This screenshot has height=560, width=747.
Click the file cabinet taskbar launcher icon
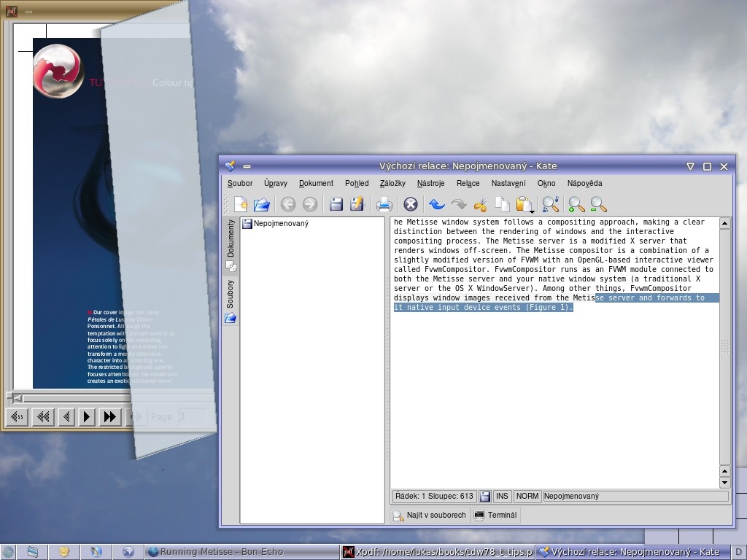(x=32, y=552)
